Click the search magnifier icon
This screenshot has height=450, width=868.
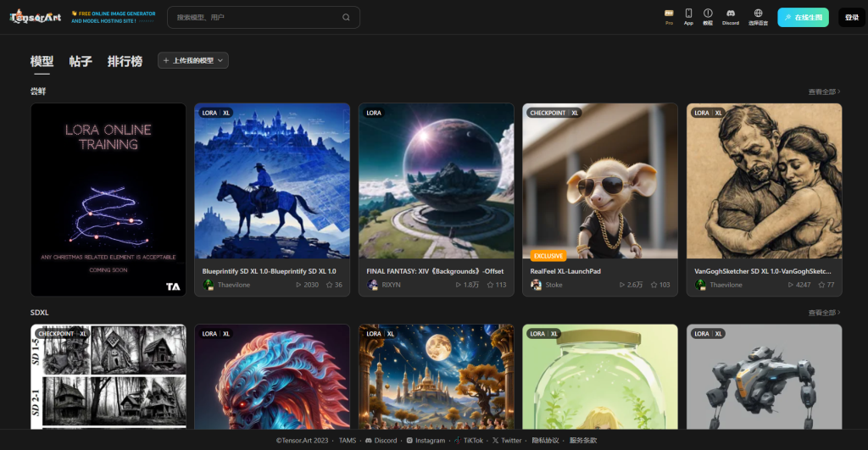pos(346,17)
